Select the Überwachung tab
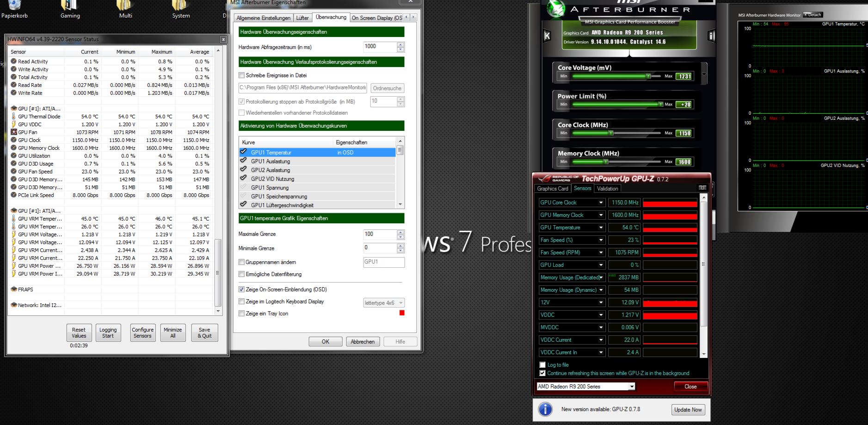 331,17
